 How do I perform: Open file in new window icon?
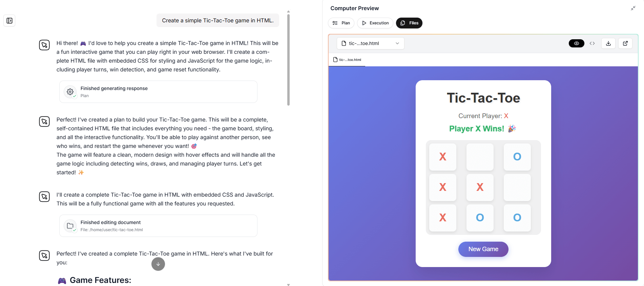[625, 43]
